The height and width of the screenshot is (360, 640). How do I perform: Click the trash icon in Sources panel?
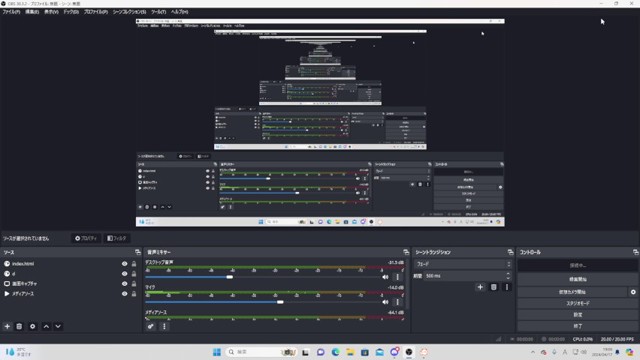(19, 327)
